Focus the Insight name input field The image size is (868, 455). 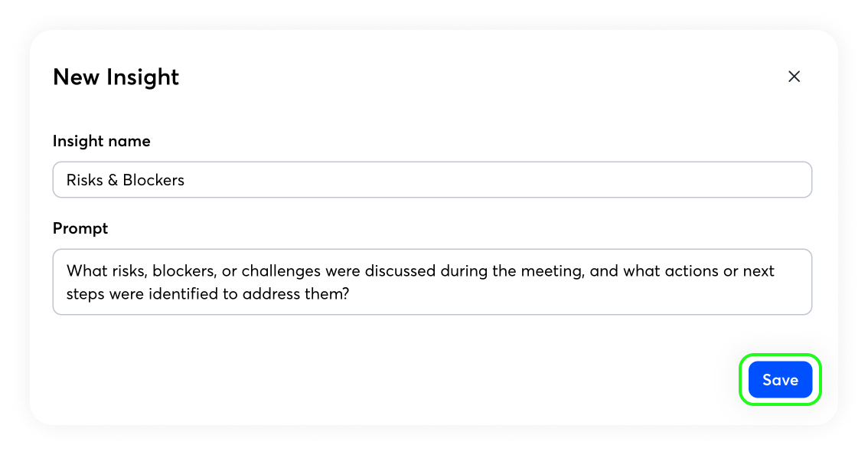432,180
